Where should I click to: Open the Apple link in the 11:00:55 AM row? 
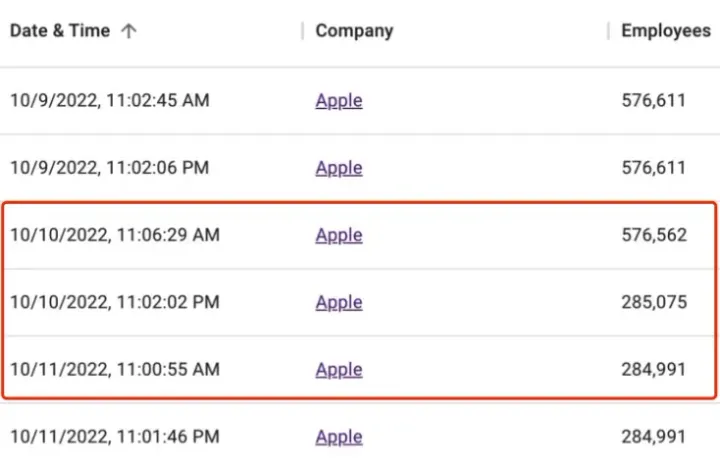coord(339,369)
